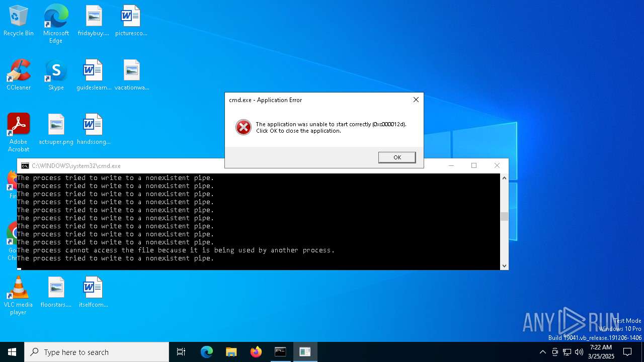This screenshot has height=362, width=644.
Task: Open the meet now tray icon
Action: [x=555, y=352]
